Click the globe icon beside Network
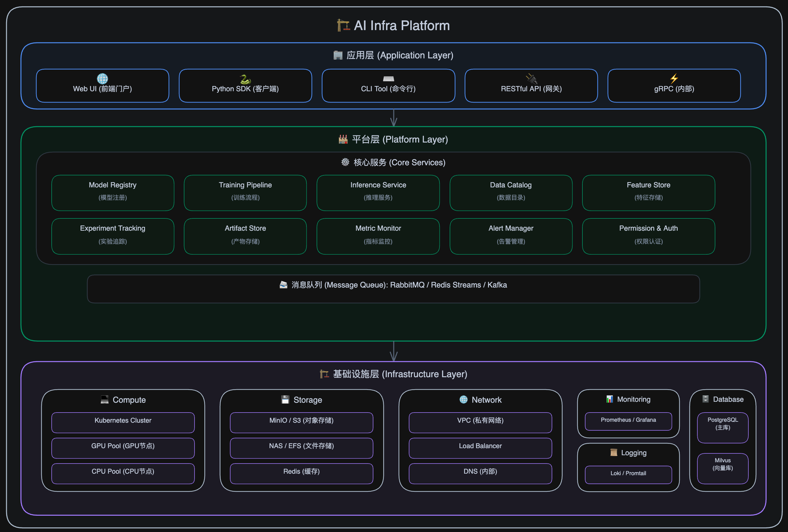788x532 pixels. (463, 400)
